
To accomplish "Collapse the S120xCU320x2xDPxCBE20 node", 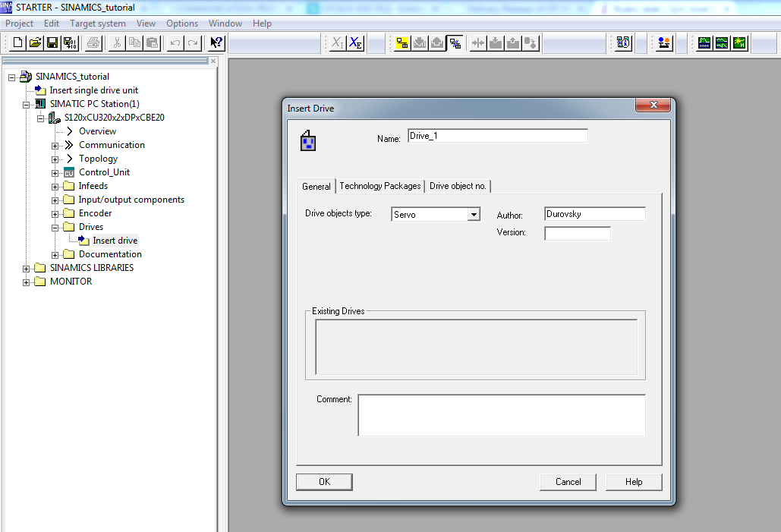I will click(40, 118).
